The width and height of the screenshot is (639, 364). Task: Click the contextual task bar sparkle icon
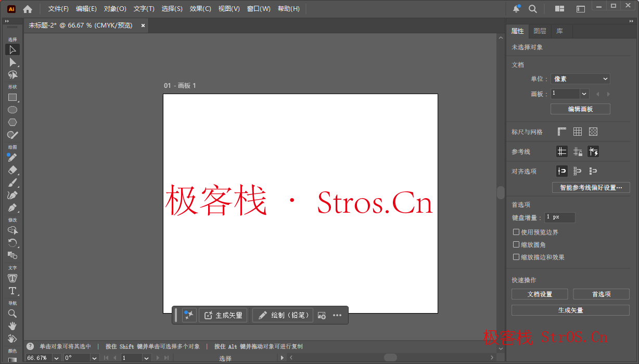coord(189,315)
